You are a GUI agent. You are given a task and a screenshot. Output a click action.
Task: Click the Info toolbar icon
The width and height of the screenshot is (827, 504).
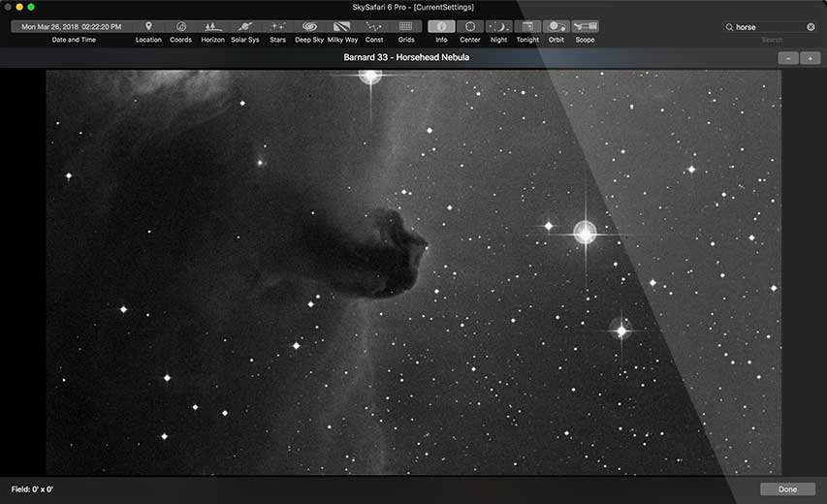coord(441,26)
